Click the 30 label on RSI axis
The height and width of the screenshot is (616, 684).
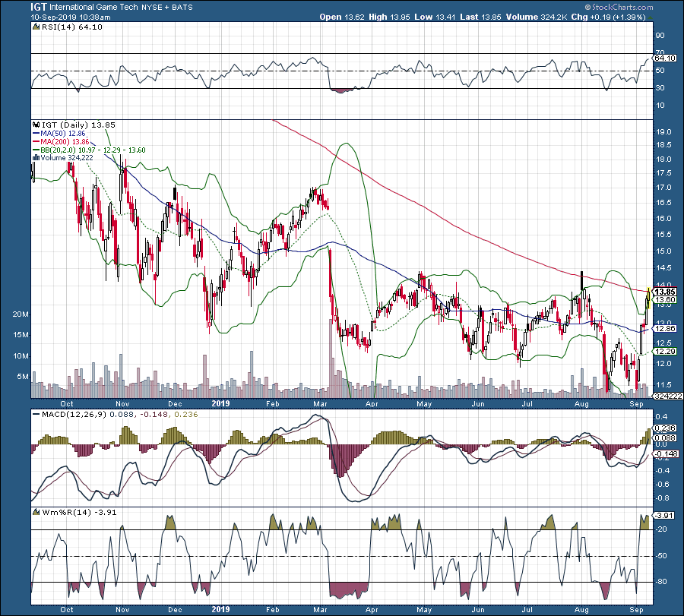click(660, 88)
